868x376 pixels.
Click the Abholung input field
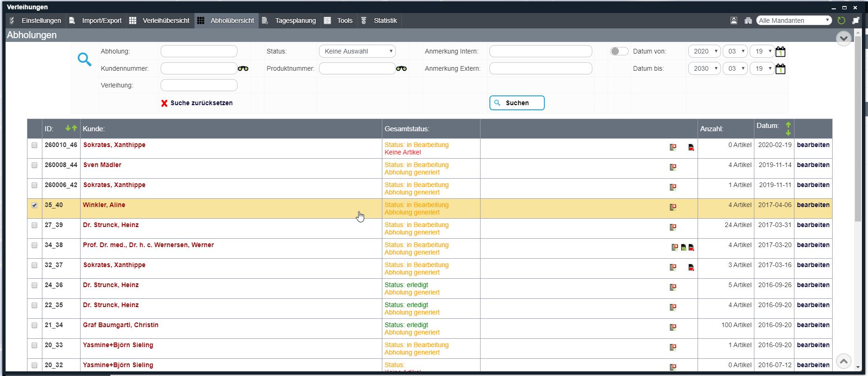pyautogui.click(x=199, y=51)
